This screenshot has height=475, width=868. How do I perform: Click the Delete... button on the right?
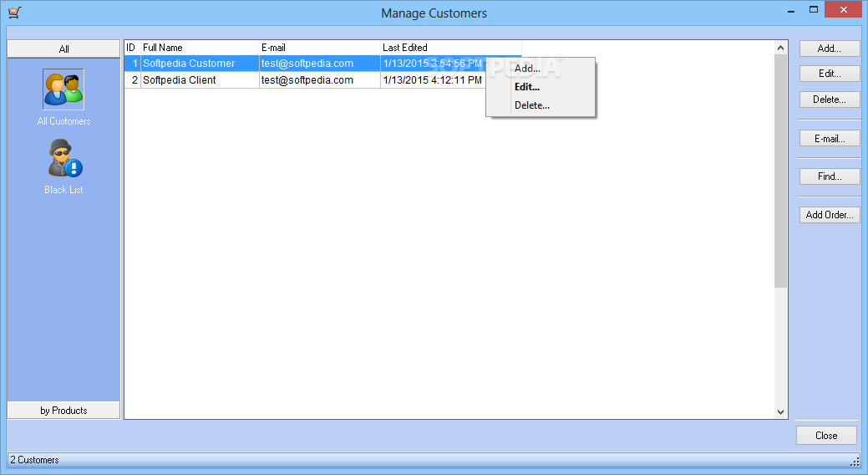(x=830, y=100)
